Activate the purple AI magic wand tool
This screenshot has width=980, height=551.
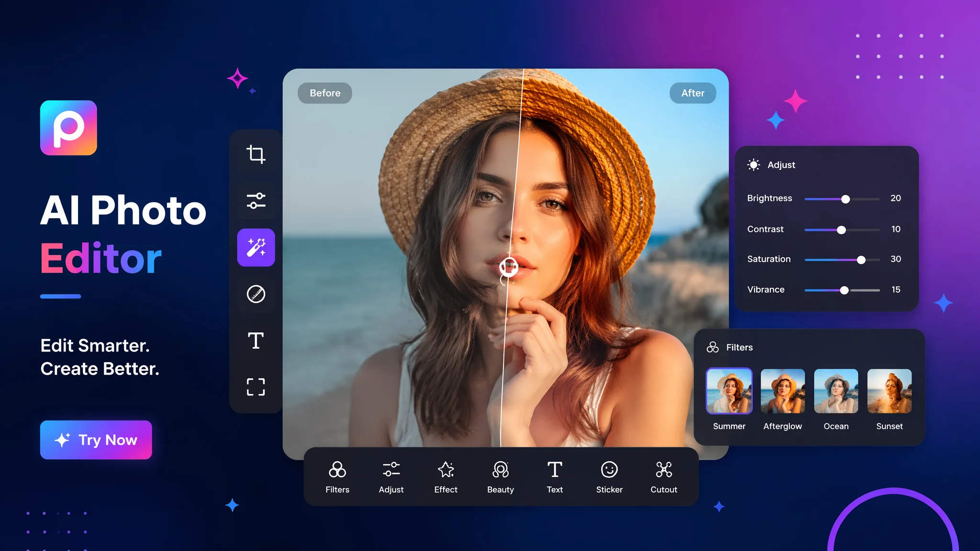(256, 247)
